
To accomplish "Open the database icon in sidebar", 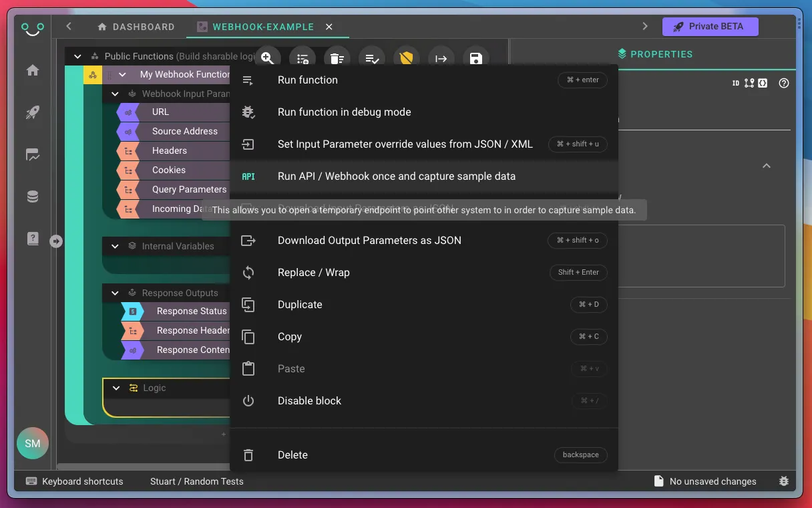I will 33,197.
